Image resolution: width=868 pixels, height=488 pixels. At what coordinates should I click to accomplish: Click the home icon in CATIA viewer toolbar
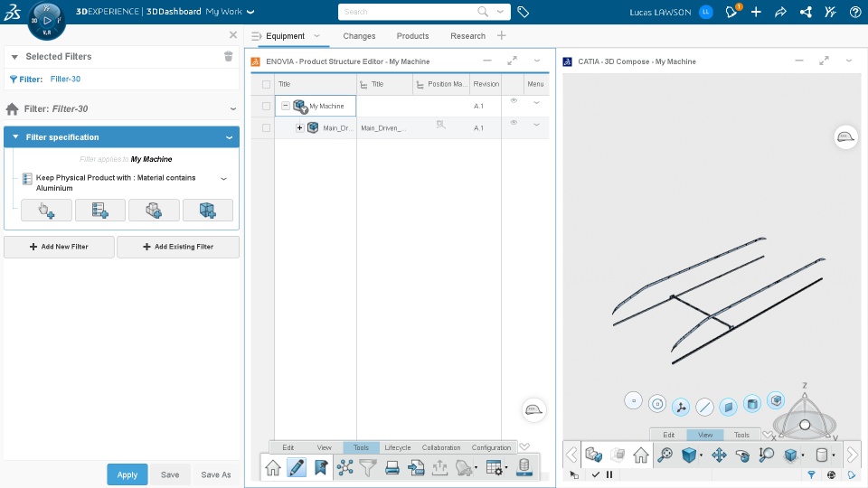pyautogui.click(x=641, y=455)
